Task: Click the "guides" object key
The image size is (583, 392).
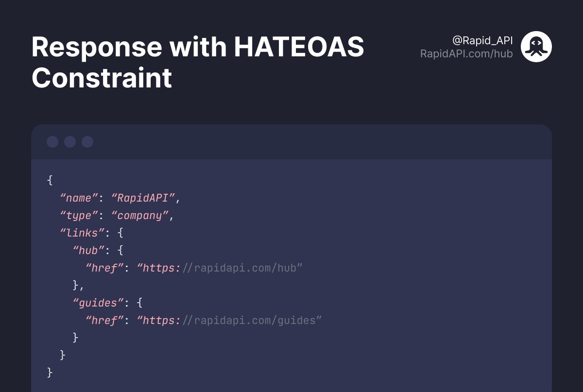Action: click(x=97, y=303)
